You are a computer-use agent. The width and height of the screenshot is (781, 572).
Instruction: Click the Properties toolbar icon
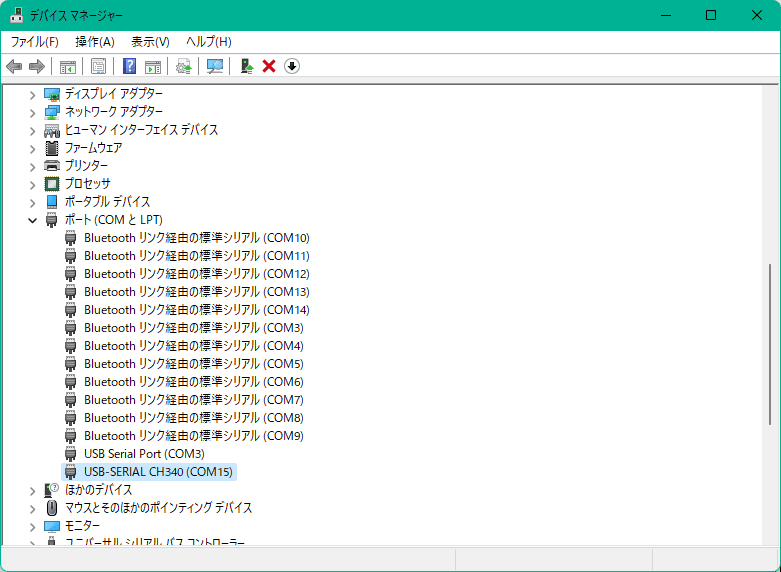point(98,66)
